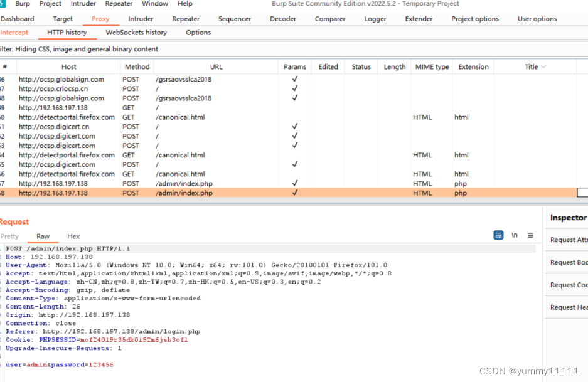Open the Comparer tab
The height and width of the screenshot is (382, 588).
[x=330, y=19]
